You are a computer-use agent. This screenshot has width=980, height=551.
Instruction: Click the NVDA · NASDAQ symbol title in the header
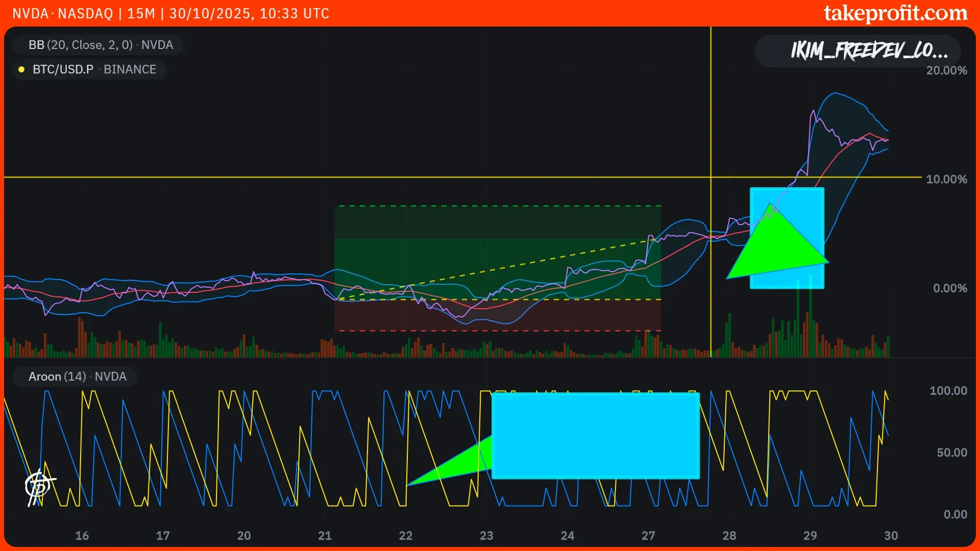[62, 13]
